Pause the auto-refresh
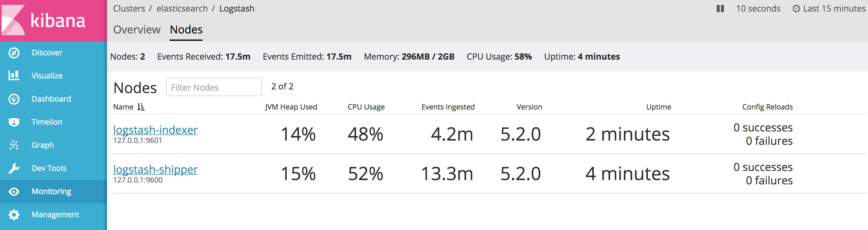Screen dimensions: 868x230 pos(720,9)
